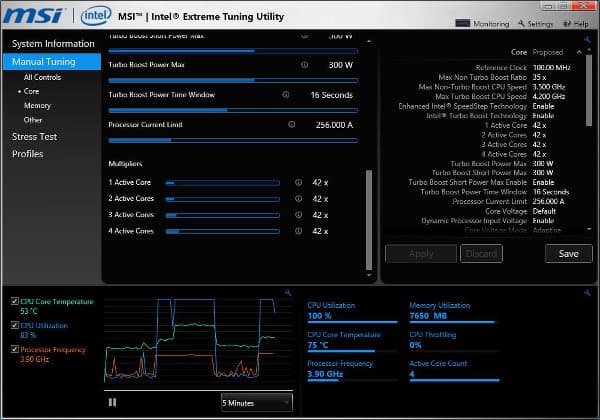Click the Core Voltage Default entry

521,211
